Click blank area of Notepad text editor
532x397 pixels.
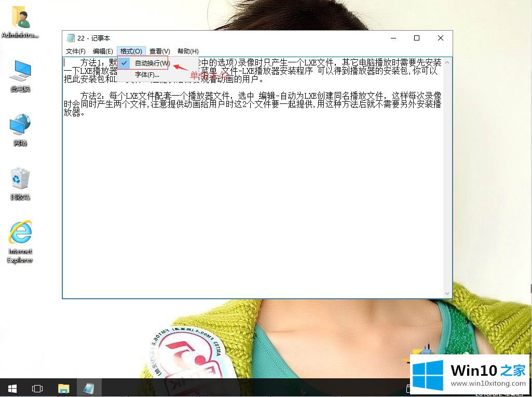click(x=252, y=207)
